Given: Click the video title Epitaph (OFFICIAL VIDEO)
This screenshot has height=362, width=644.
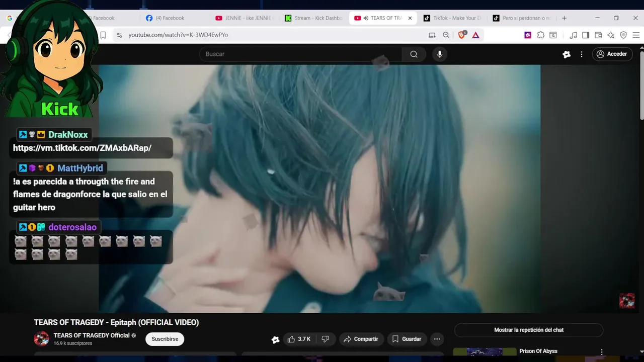Looking at the screenshot, I should (x=116, y=323).
